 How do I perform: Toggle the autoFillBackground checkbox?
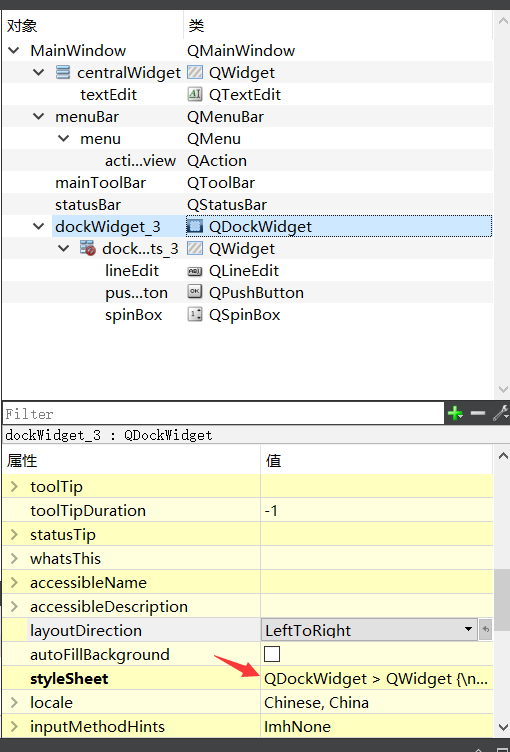pyautogui.click(x=272, y=654)
